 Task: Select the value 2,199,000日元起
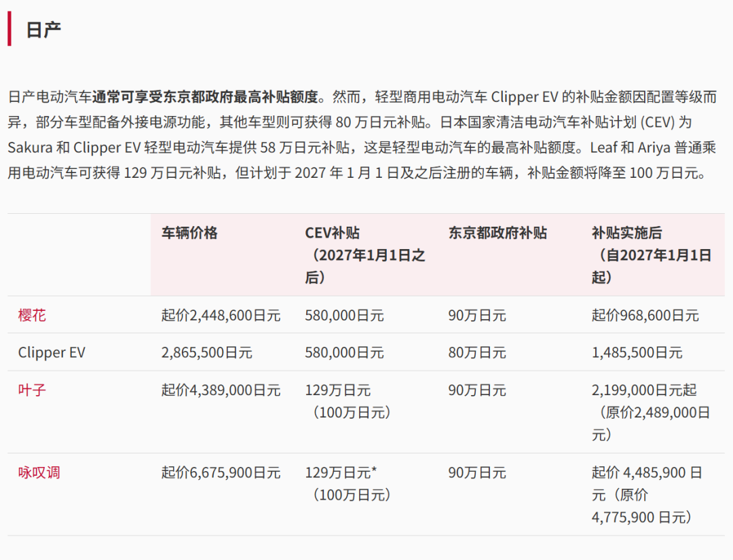coord(644,390)
